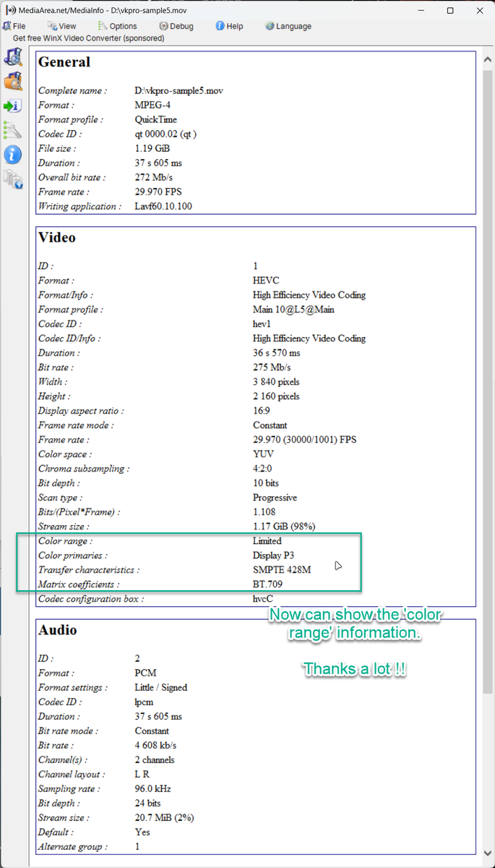Screen dimensions: 495x868
Task: Click the greyed-out bottom sidebar icon
Action: click(13, 179)
